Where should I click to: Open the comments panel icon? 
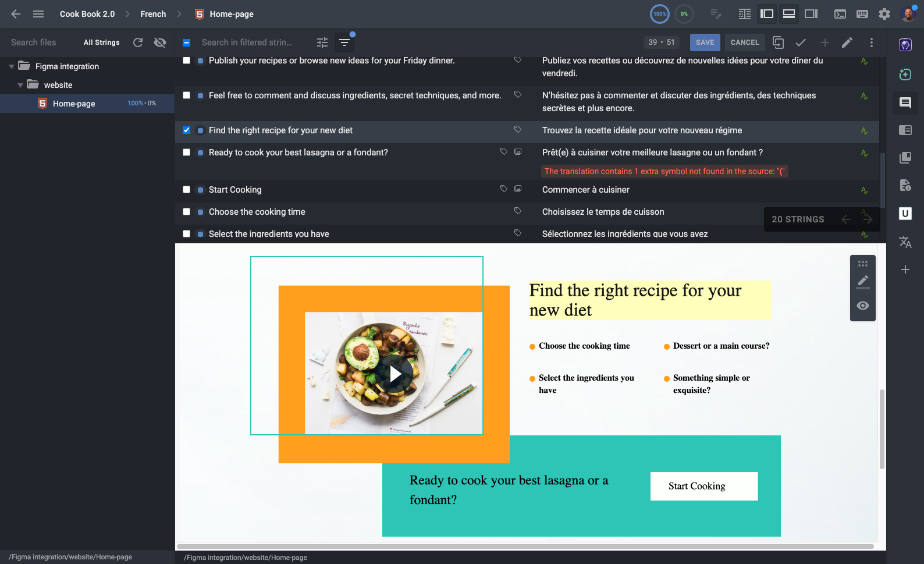coord(905,103)
